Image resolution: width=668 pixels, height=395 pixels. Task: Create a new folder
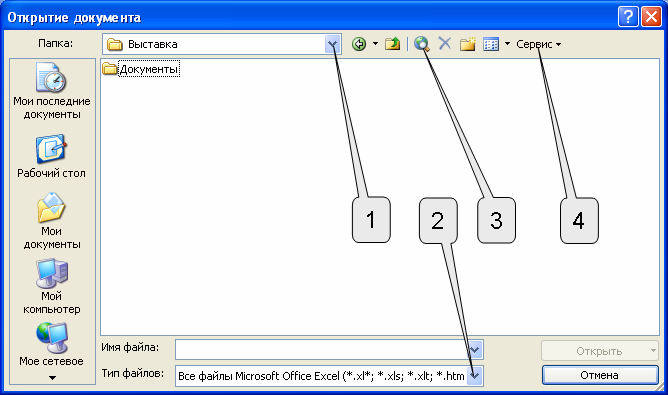pos(467,44)
